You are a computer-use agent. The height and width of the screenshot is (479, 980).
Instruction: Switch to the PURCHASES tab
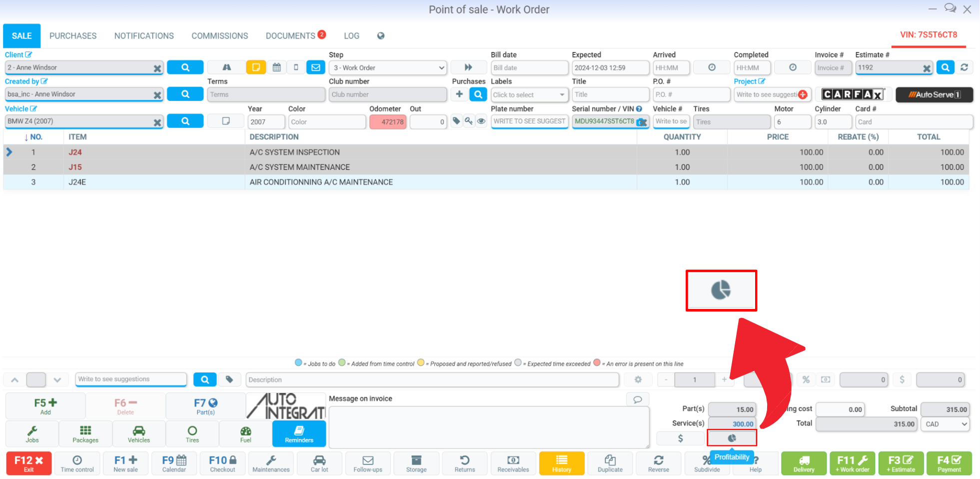click(73, 36)
